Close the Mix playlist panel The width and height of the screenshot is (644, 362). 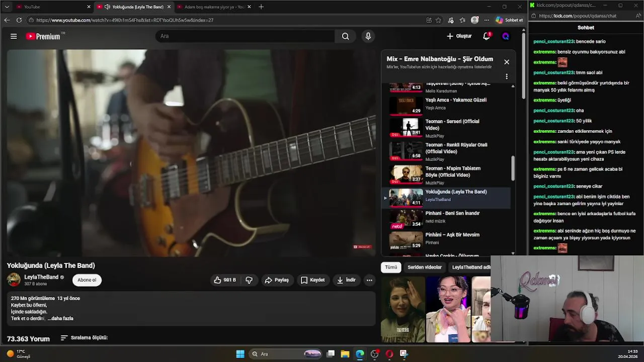[507, 62]
